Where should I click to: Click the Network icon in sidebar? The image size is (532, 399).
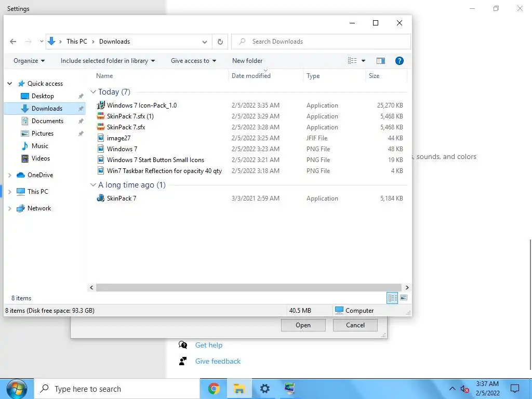pyautogui.click(x=21, y=208)
